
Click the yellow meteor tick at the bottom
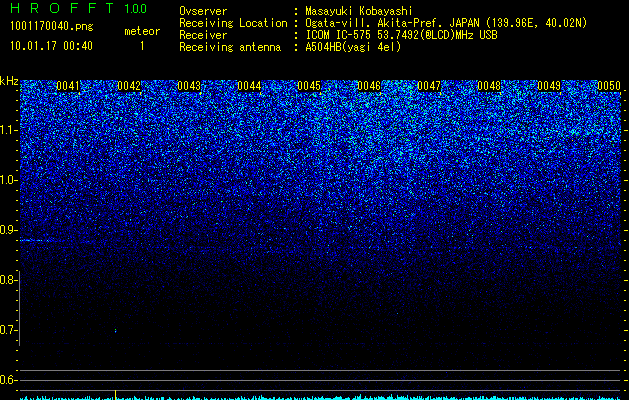pos(116,395)
